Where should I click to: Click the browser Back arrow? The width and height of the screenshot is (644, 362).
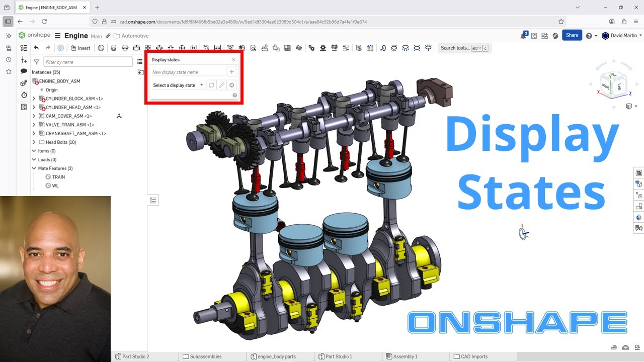tap(20, 22)
